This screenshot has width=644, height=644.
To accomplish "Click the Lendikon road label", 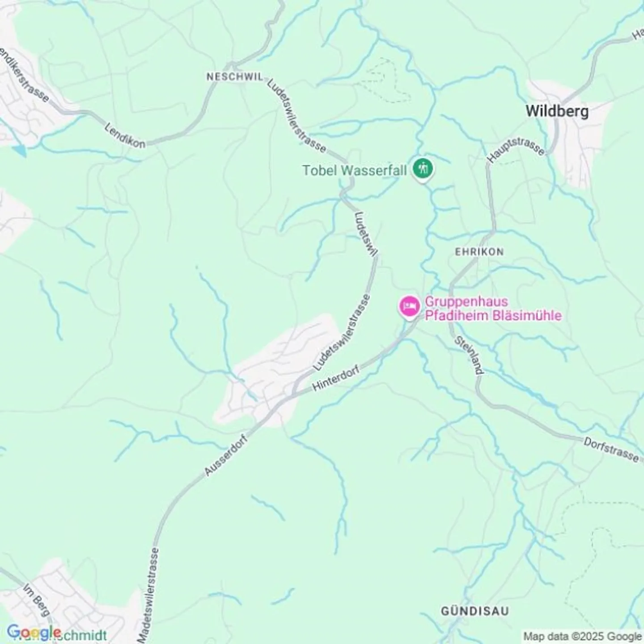I will click(x=125, y=136).
